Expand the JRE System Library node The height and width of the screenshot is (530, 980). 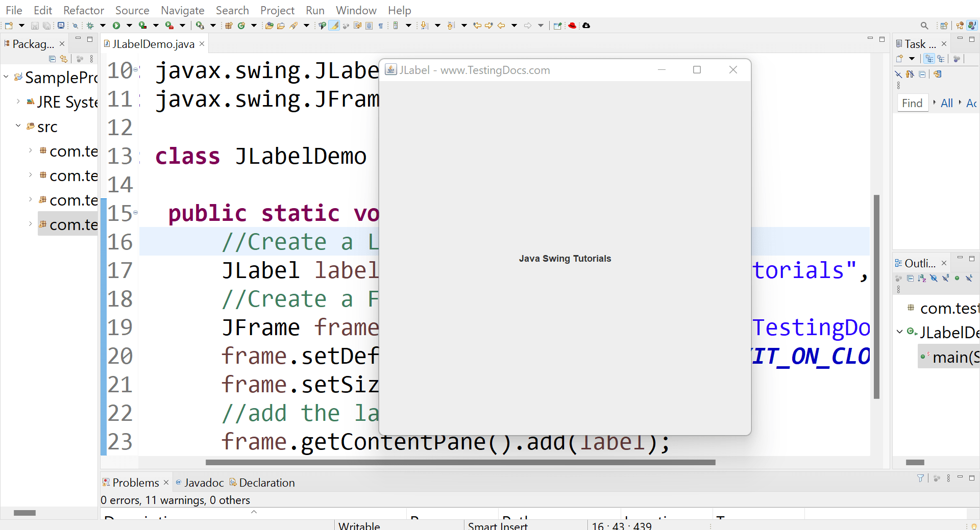click(18, 102)
